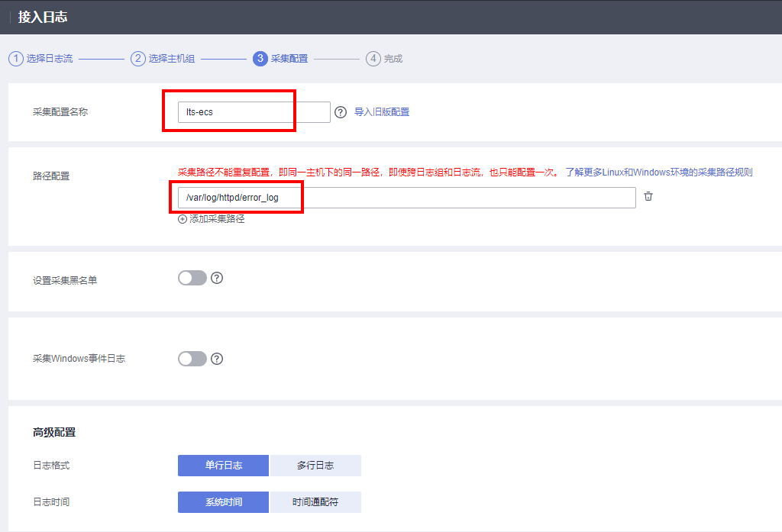Click step 1 circle 选择日志流
782x532 pixels.
tap(15, 59)
